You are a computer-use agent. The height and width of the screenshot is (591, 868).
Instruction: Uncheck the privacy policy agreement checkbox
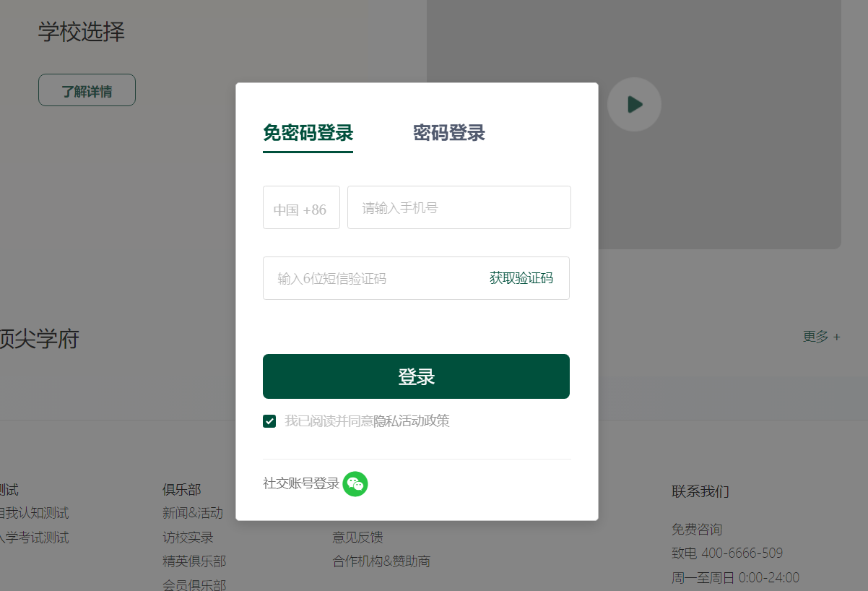269,421
